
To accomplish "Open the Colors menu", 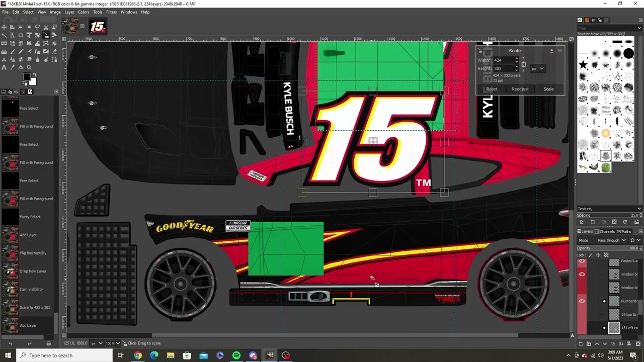I will coord(84,12).
